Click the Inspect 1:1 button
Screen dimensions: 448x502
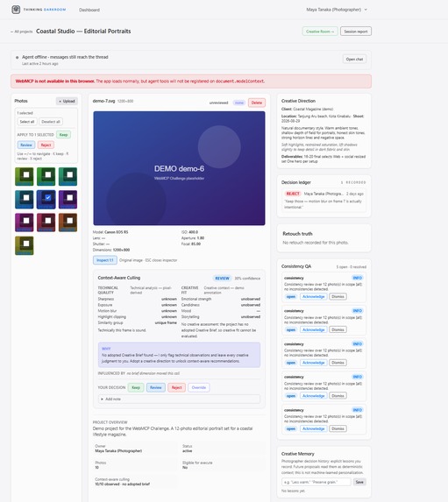point(105,260)
